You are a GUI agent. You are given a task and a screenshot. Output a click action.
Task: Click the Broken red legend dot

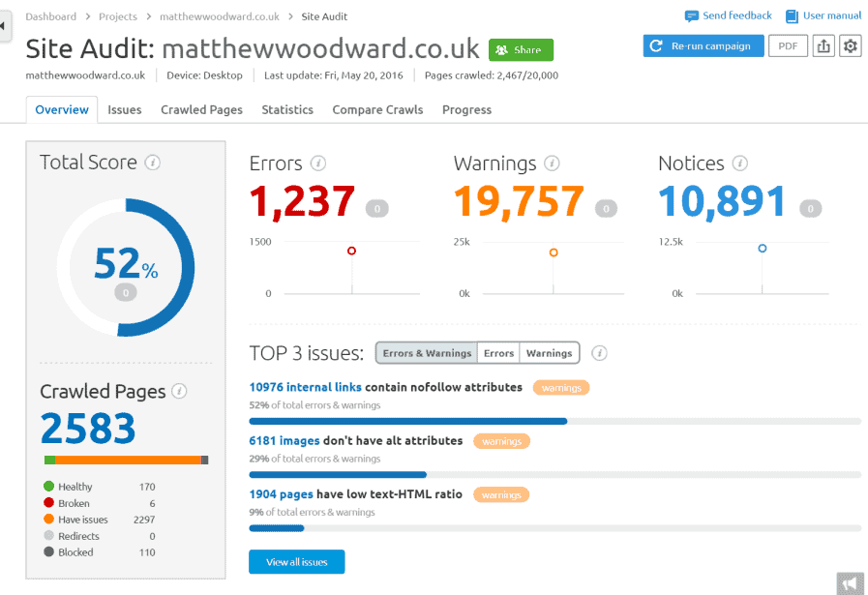tap(48, 502)
